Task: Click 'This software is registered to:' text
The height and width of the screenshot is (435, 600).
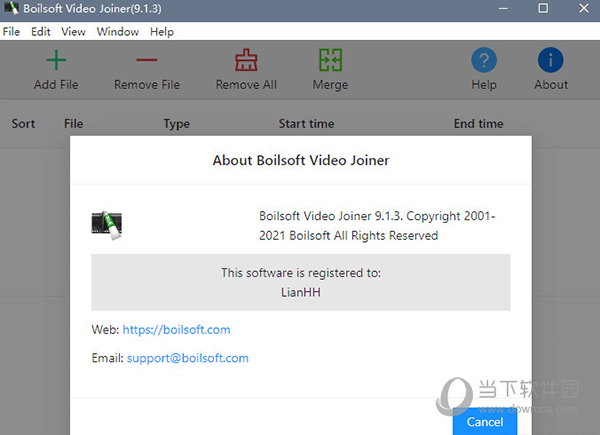Action: click(301, 273)
